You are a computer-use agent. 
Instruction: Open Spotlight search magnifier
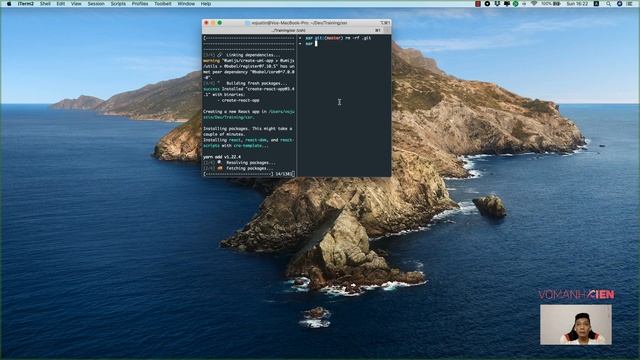click(608, 4)
